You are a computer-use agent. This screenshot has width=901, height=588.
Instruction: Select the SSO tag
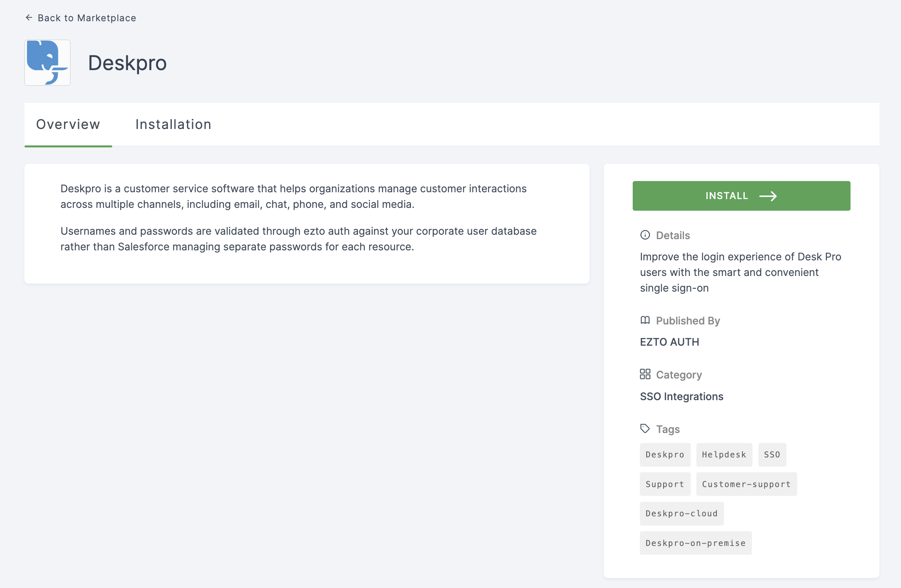[772, 455]
